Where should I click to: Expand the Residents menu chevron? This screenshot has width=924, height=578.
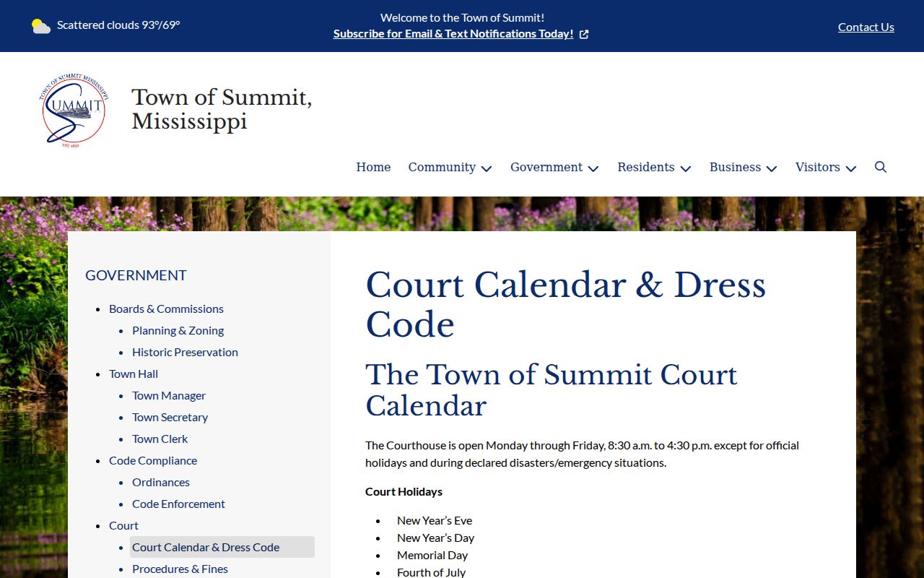(x=686, y=168)
